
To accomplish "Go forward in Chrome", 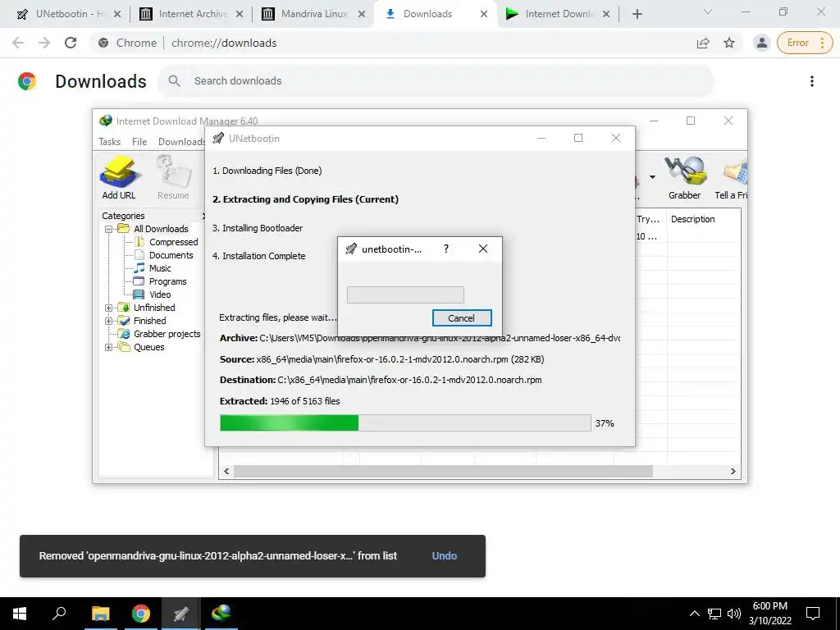I will click(x=44, y=43).
